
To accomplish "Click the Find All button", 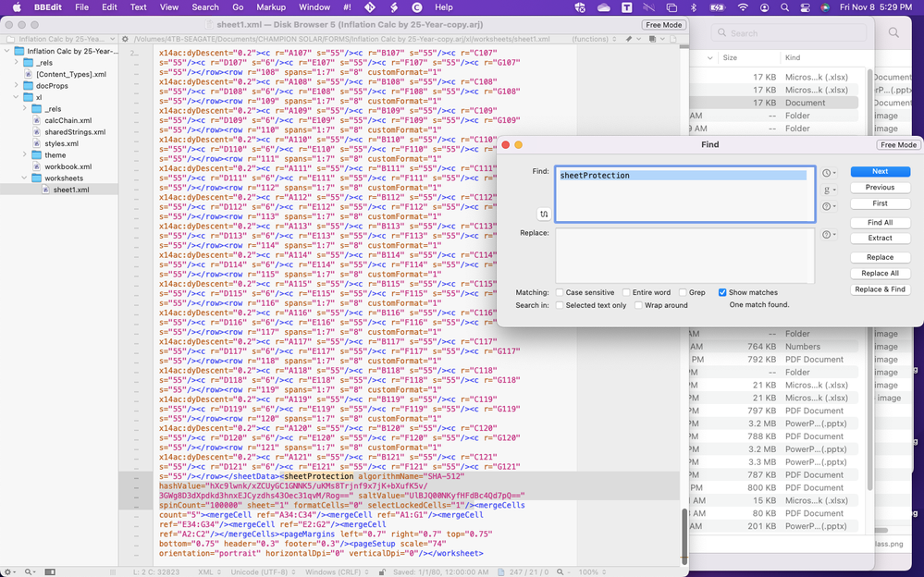I will [880, 223].
